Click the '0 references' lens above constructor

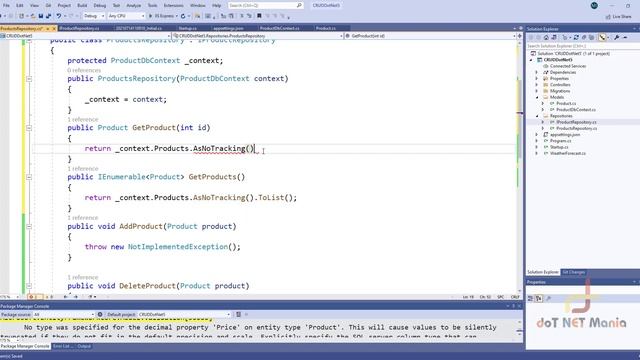click(84, 71)
